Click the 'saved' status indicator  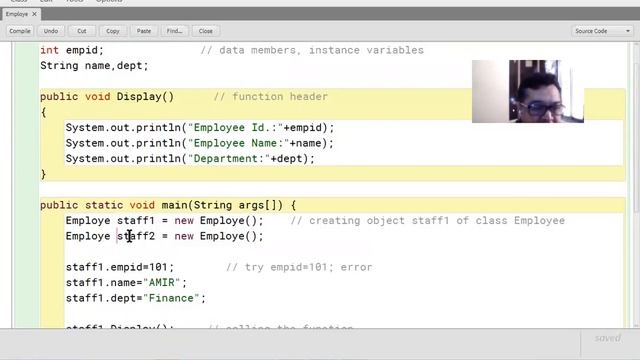[x=608, y=338]
